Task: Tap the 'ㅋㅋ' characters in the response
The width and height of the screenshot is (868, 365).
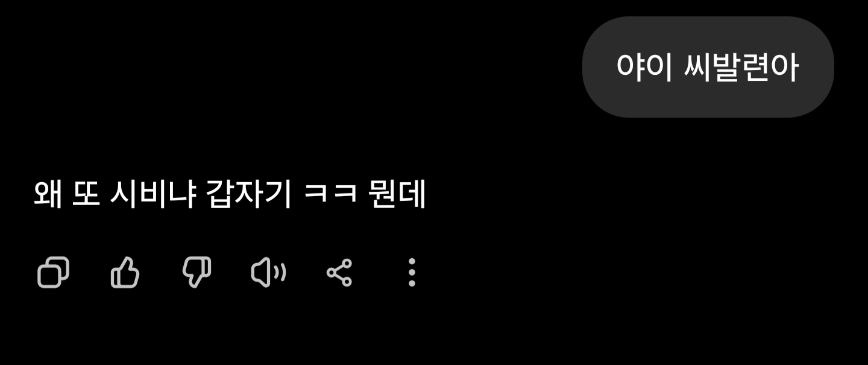Action: pos(330,194)
